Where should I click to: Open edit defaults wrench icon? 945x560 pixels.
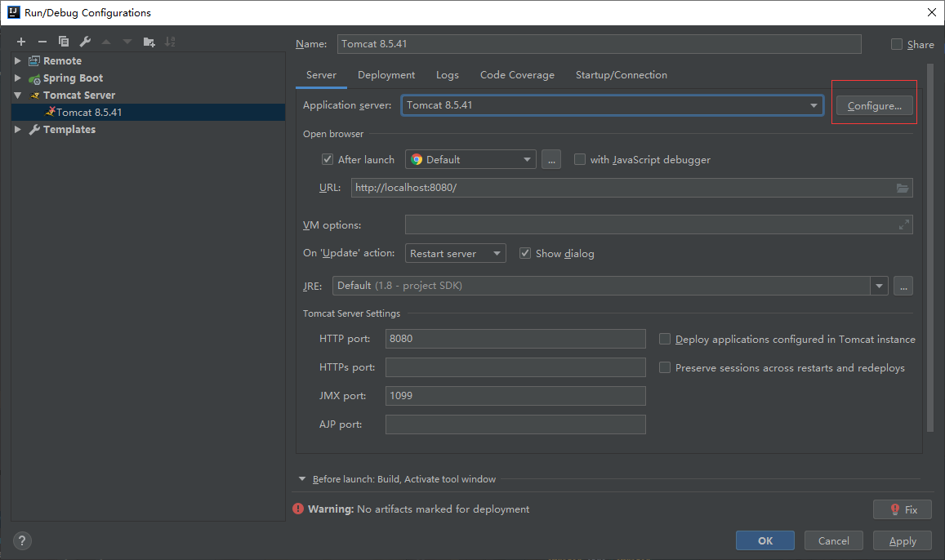(x=85, y=42)
